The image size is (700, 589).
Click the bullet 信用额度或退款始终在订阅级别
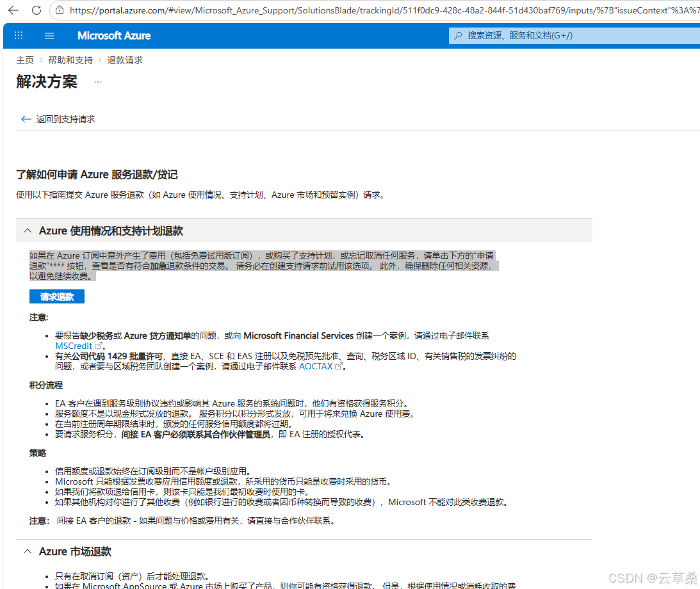point(154,471)
